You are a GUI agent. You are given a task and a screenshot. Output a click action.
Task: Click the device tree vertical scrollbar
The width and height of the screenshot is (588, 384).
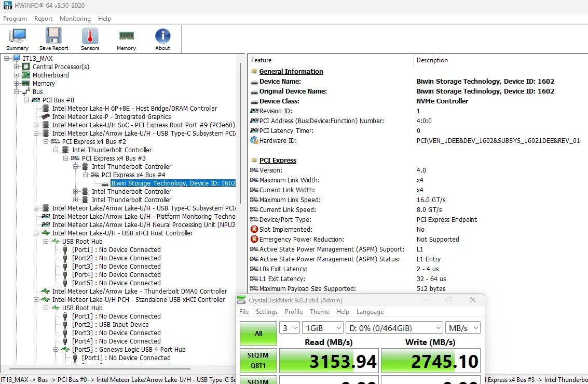[x=240, y=128]
